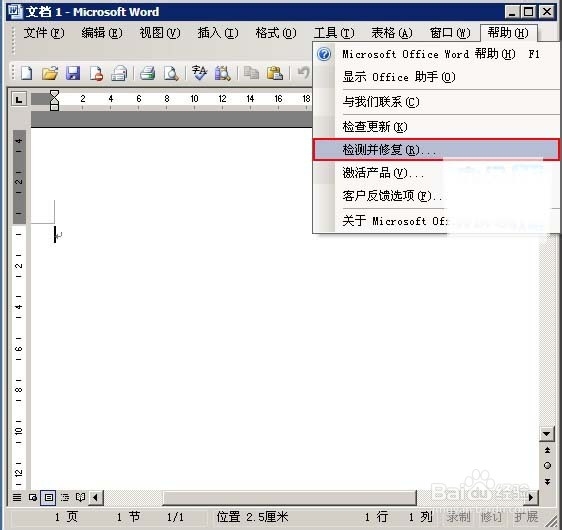
Task: Open the 工具(T) menu
Action: coord(334,33)
